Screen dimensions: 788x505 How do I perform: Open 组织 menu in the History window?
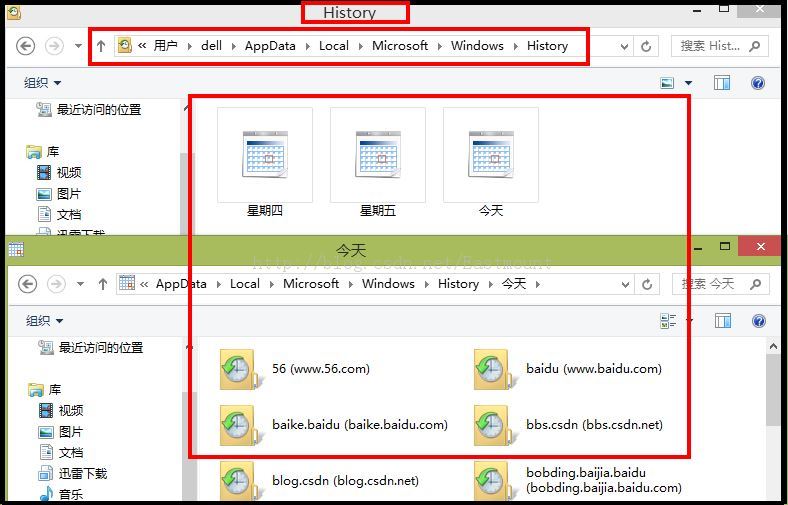(x=42, y=82)
